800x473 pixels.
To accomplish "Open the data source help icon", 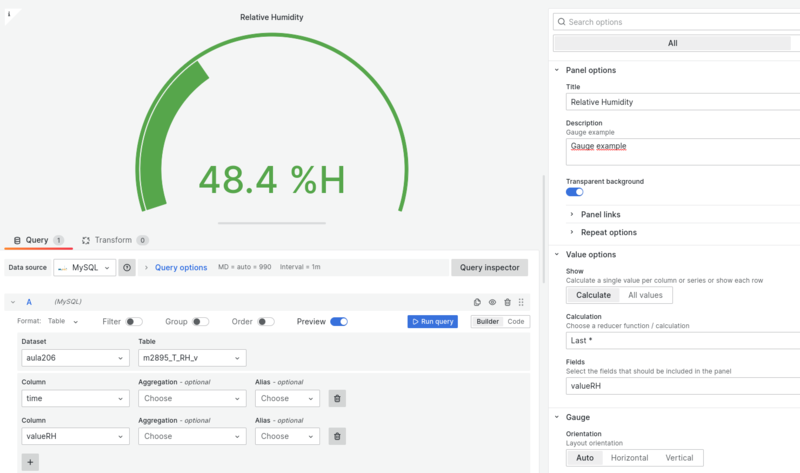I will click(x=127, y=267).
